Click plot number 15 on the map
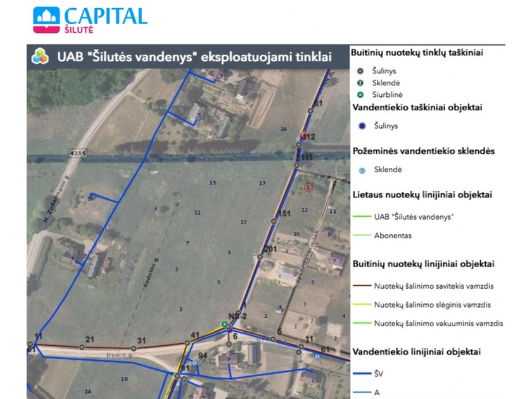This screenshot has height=399, width=532. tap(212, 182)
